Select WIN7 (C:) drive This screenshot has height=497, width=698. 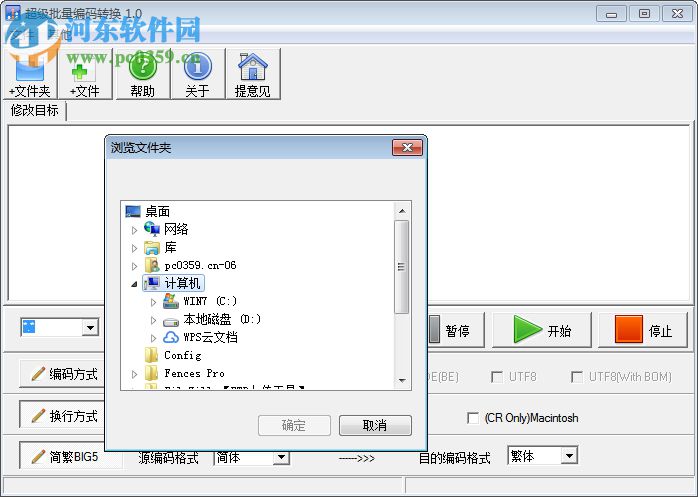click(x=210, y=301)
